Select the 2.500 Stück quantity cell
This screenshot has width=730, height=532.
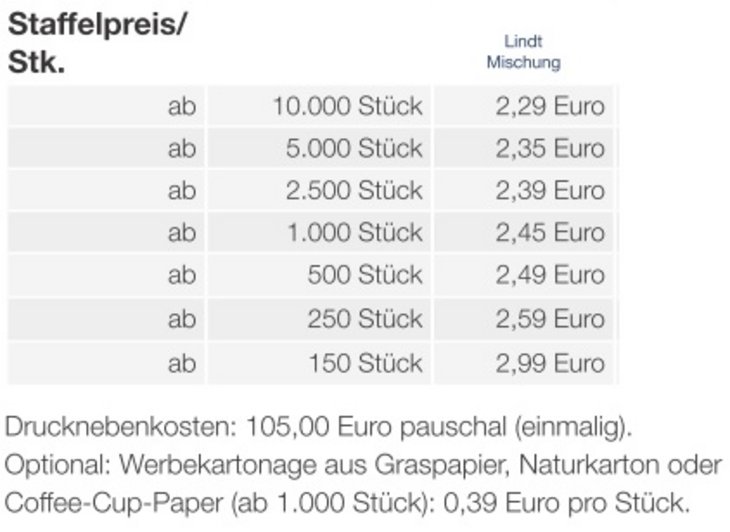[354, 190]
